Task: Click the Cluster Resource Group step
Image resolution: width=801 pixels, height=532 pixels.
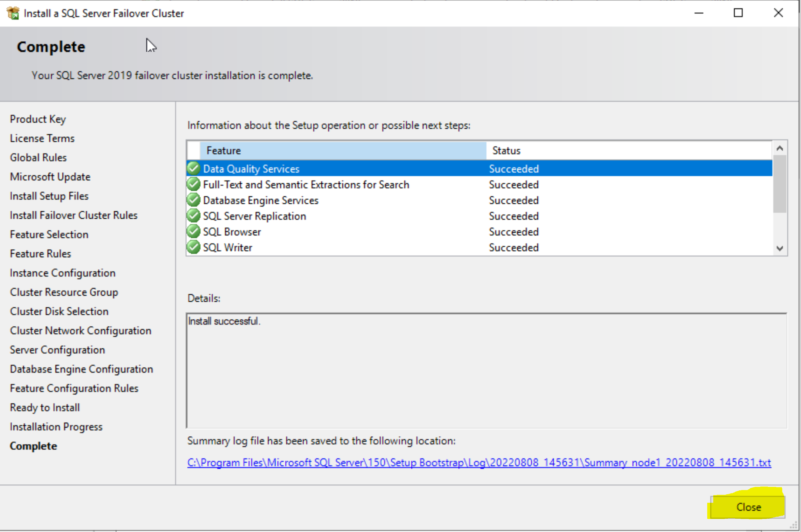Action: click(64, 292)
